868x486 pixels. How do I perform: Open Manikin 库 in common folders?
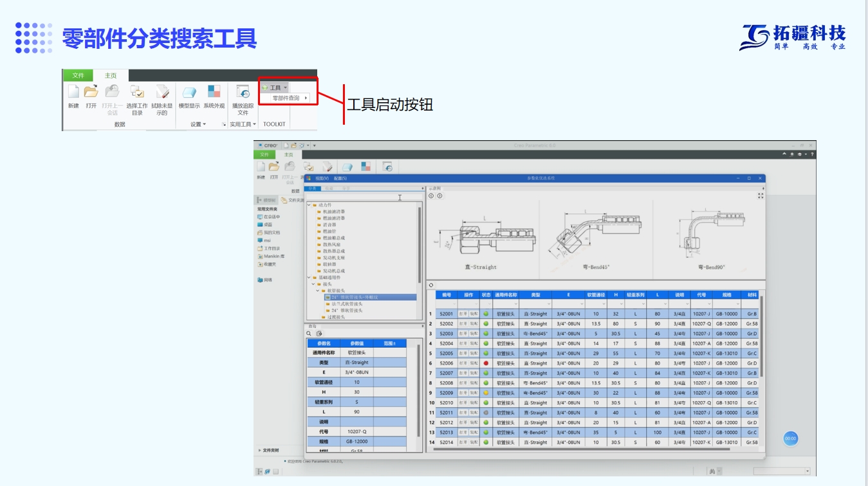point(270,256)
